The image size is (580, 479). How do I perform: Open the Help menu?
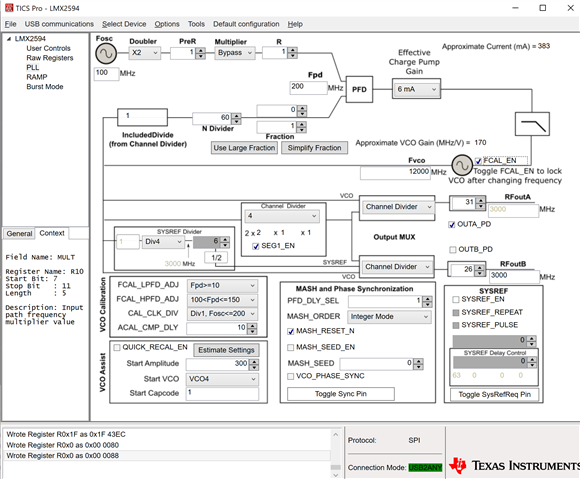[295, 24]
